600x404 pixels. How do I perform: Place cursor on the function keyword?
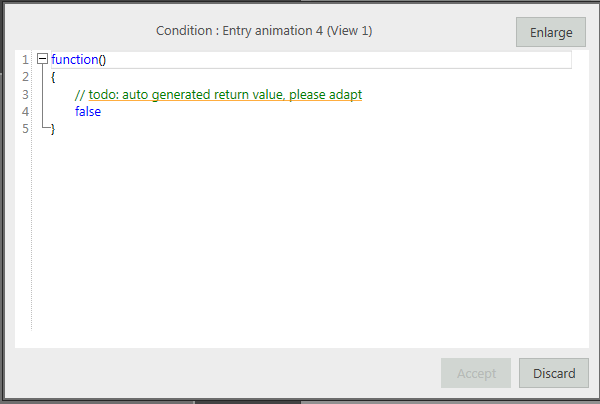(x=75, y=60)
